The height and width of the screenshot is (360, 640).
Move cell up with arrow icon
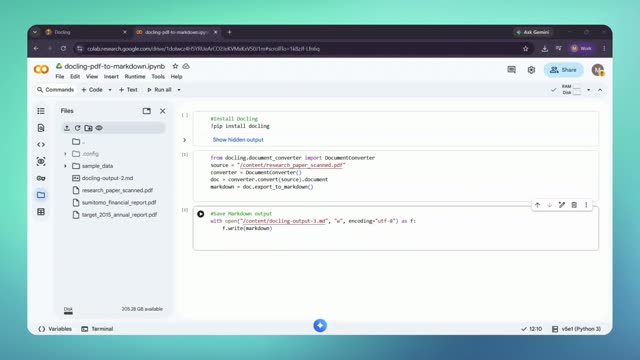tap(538, 205)
